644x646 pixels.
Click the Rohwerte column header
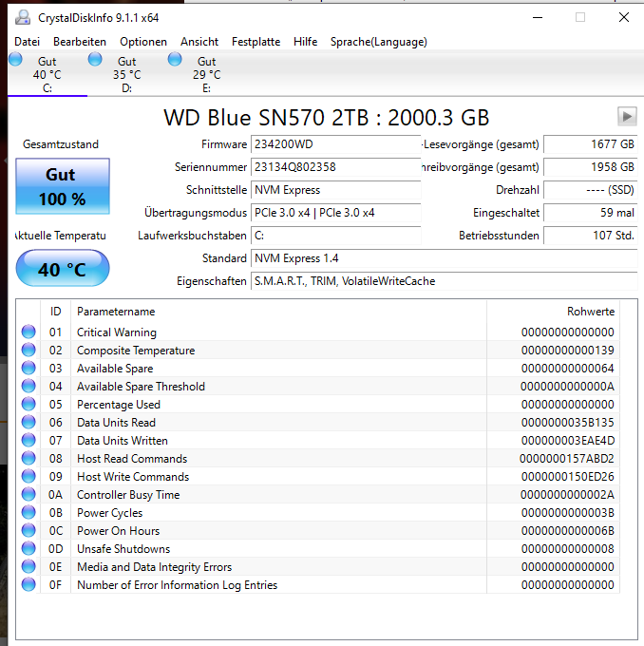pos(553,312)
